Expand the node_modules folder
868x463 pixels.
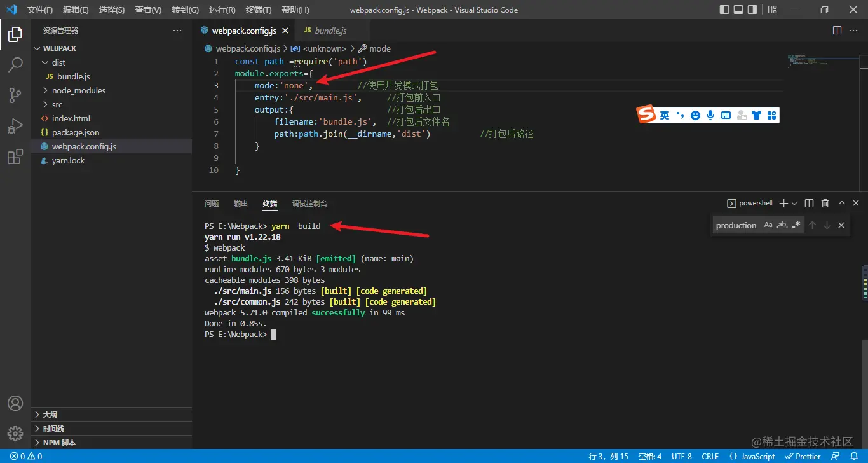point(111,90)
